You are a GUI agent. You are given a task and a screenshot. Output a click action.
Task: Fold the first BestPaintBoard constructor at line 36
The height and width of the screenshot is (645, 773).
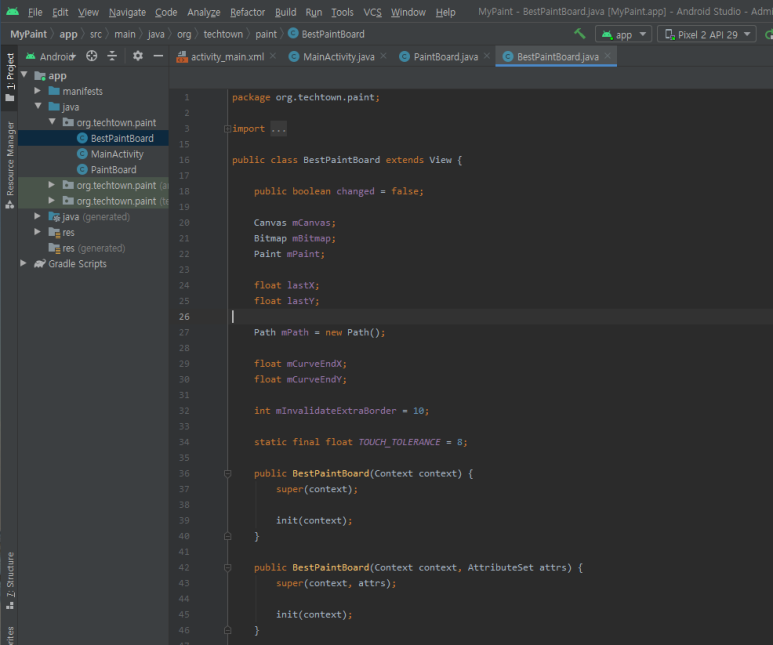[227, 473]
